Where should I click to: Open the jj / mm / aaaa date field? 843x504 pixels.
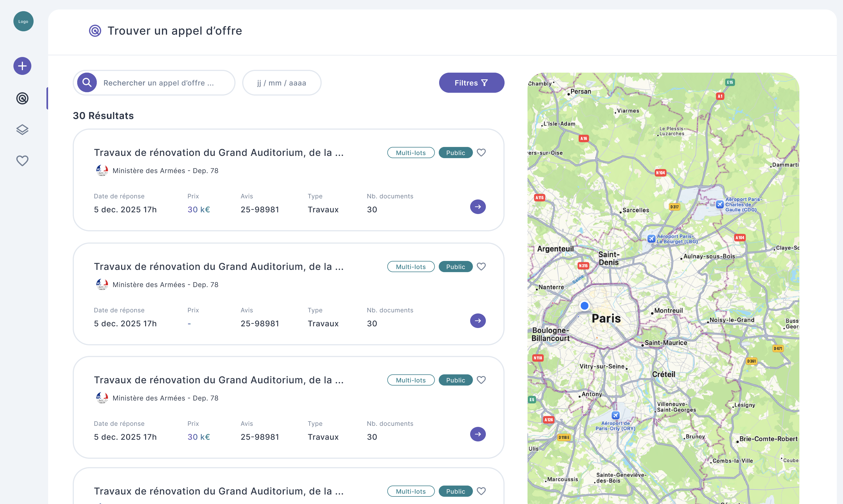point(281,83)
